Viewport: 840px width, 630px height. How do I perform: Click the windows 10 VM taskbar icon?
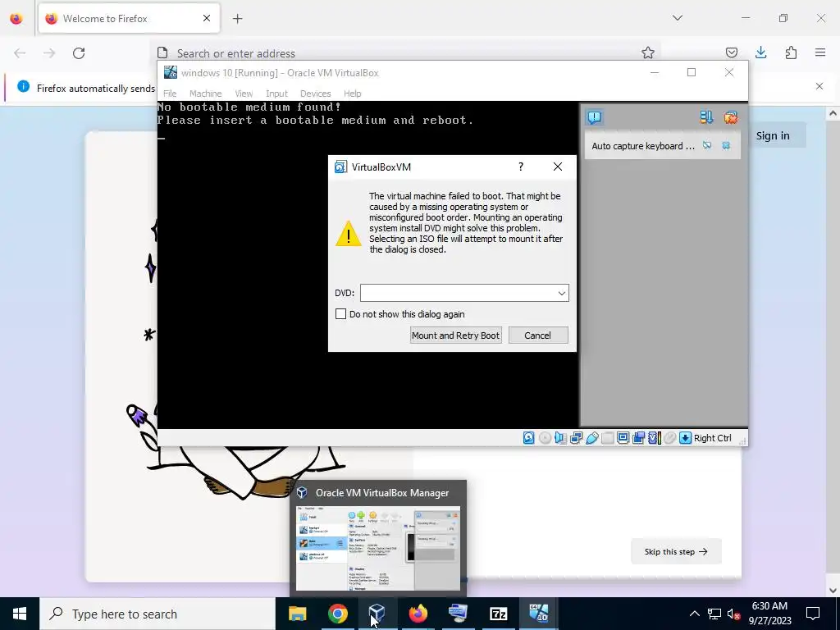click(x=538, y=614)
